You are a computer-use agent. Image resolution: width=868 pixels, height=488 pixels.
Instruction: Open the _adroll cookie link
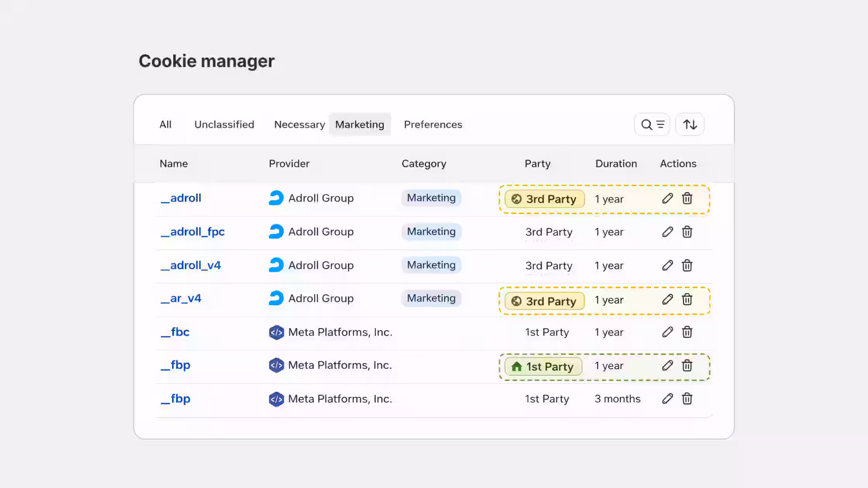tap(181, 198)
